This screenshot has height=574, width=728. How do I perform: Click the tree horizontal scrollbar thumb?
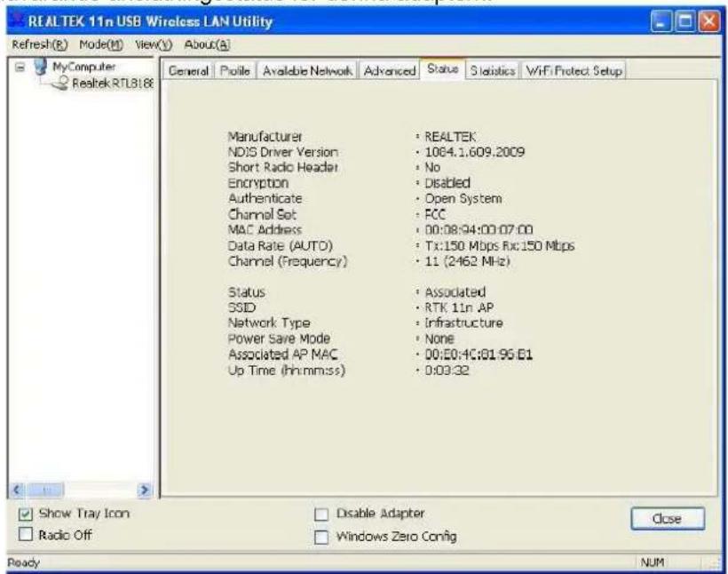click(x=45, y=490)
